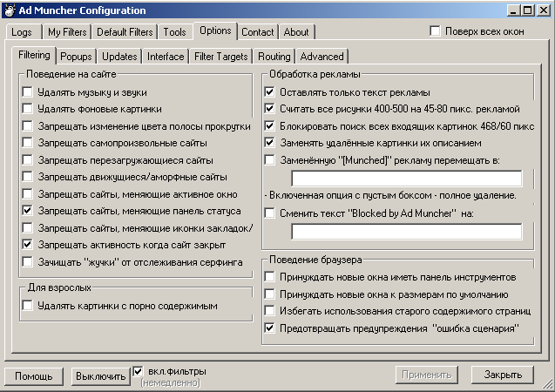The width and height of the screenshot is (555, 392).
Task: Open the Routing sub-tab
Action: pyautogui.click(x=274, y=57)
